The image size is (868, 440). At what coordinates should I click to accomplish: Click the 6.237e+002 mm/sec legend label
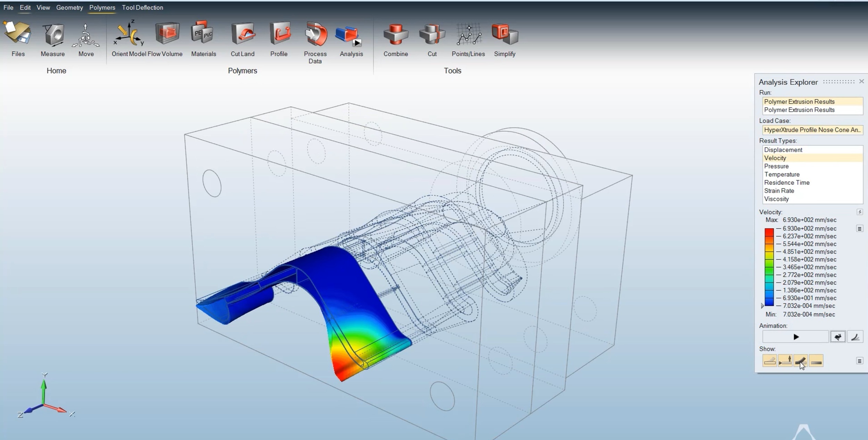point(809,236)
